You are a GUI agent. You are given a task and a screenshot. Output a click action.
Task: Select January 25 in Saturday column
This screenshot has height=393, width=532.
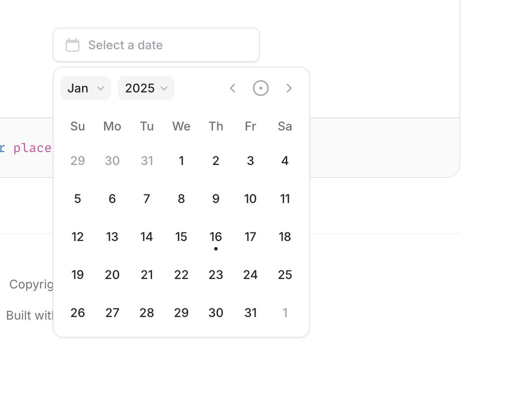285,275
